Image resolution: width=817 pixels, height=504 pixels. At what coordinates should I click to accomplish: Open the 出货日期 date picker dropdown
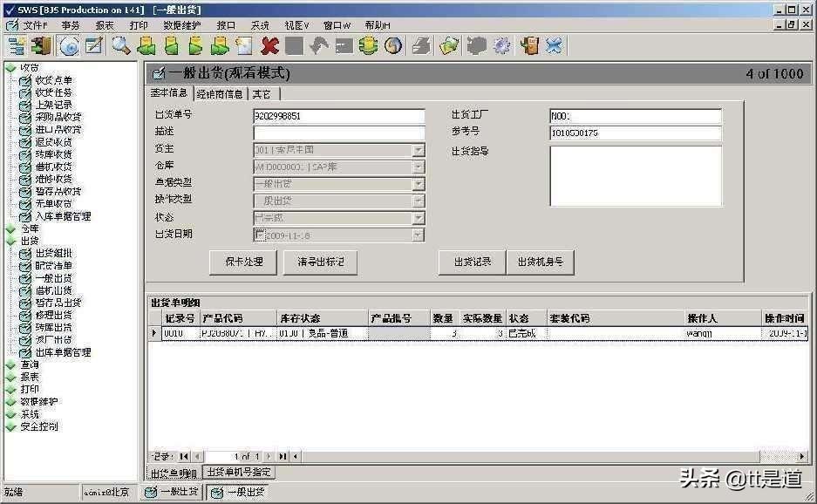[418, 235]
